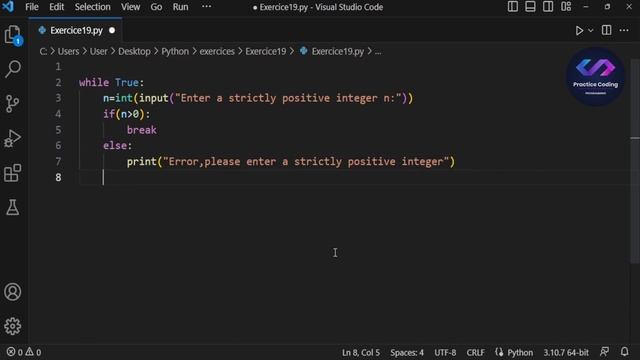Click the Python file icon on Exercice19.py tab

(42, 30)
